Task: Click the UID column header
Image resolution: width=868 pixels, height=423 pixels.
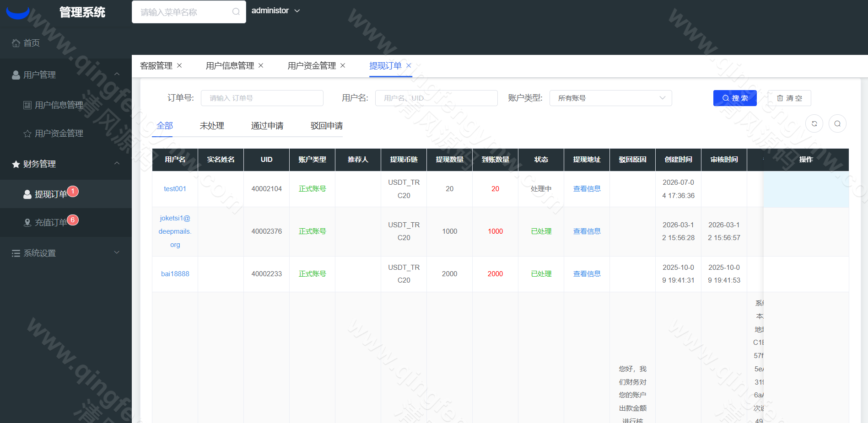Action: point(267,160)
